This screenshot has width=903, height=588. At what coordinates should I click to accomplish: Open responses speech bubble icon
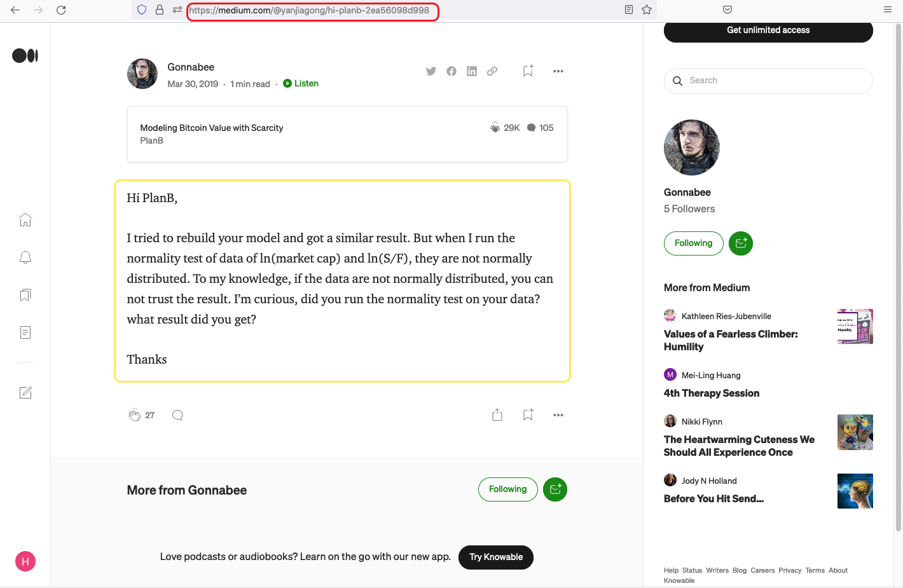point(177,415)
